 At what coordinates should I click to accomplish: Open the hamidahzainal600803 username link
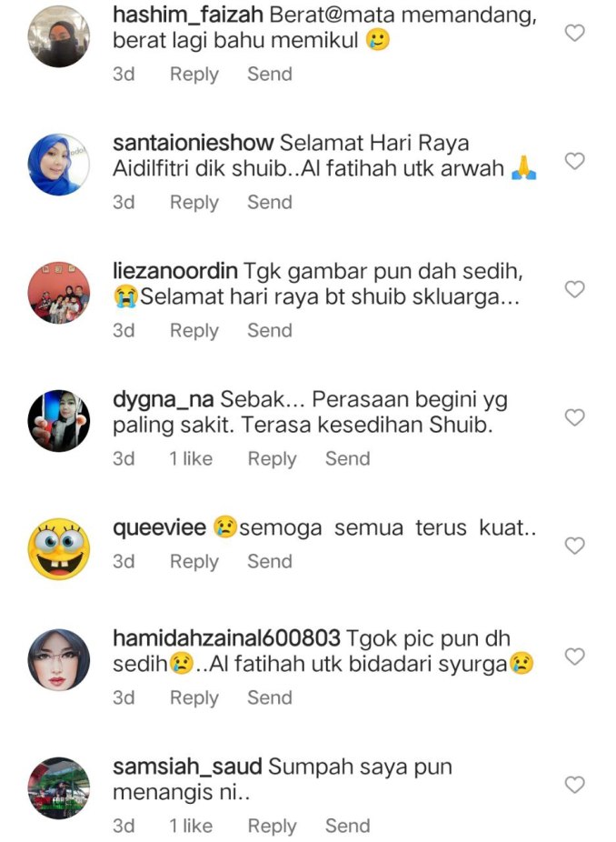[226, 638]
